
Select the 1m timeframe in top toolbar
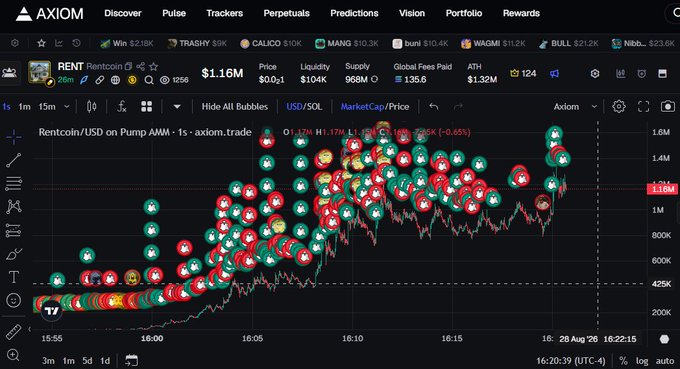(x=24, y=107)
